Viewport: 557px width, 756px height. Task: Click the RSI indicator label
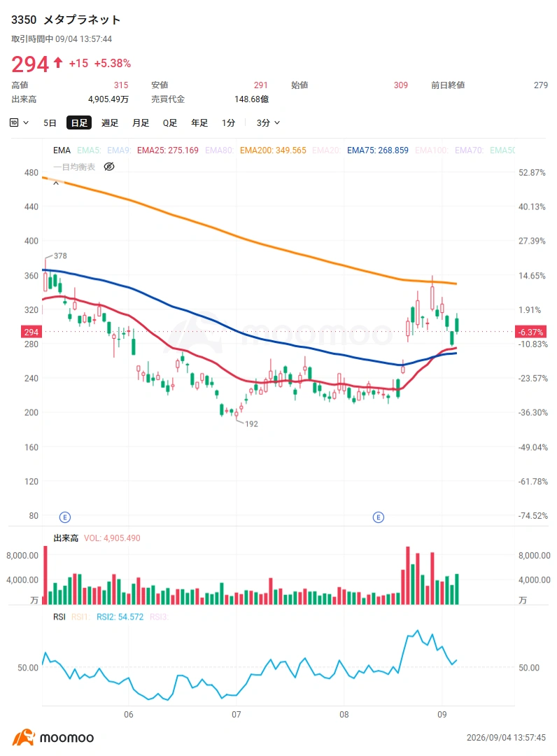click(59, 617)
